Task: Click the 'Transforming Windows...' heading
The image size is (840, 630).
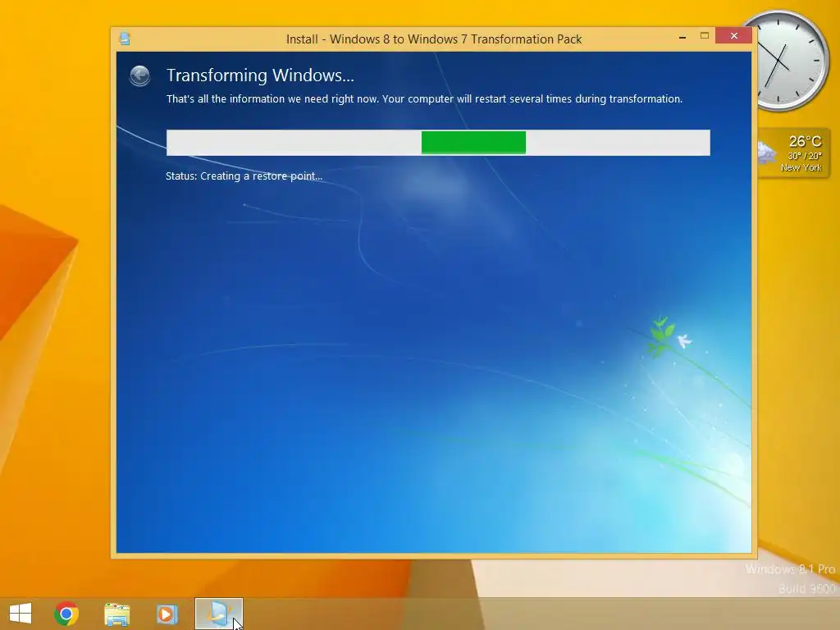Action: pos(260,75)
